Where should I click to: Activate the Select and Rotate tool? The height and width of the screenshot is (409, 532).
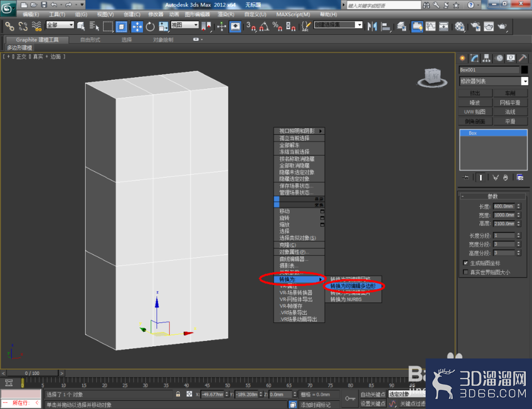pos(150,26)
